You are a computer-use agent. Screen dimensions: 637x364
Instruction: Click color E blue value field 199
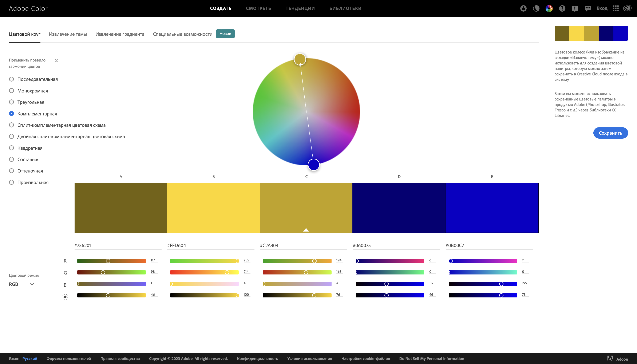[525, 283]
